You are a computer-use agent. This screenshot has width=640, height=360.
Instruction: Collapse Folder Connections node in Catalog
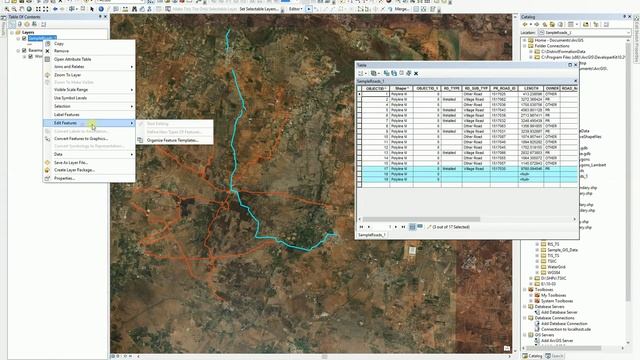coord(525,46)
